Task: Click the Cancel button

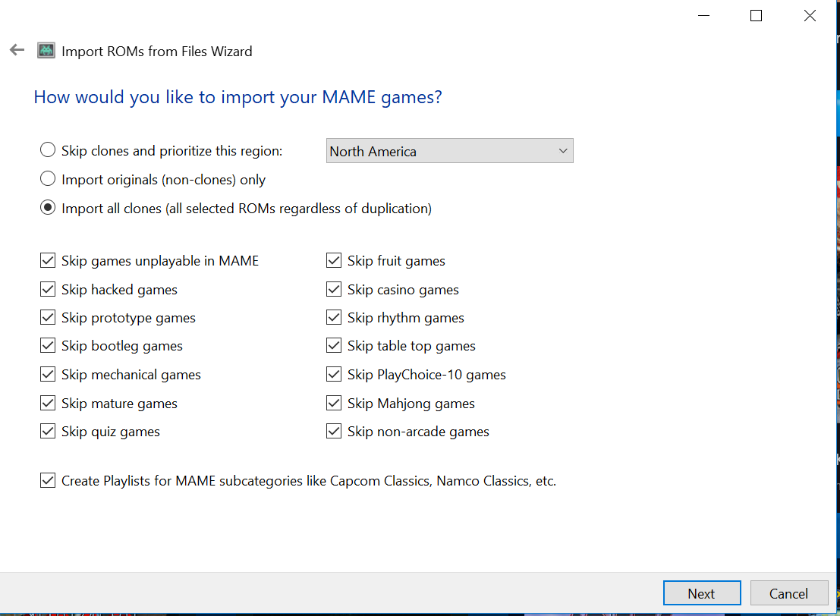Action: click(x=788, y=593)
